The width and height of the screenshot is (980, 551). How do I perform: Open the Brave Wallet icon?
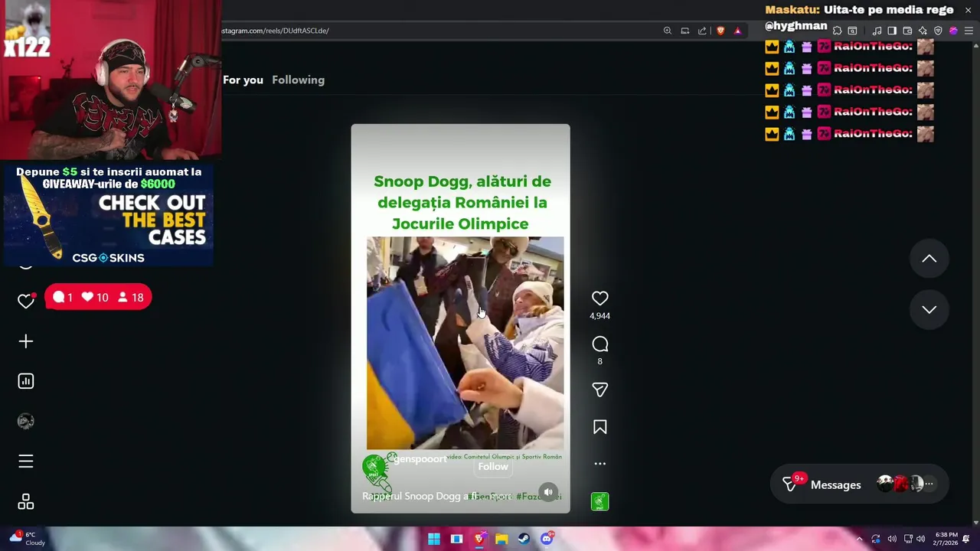[907, 31]
